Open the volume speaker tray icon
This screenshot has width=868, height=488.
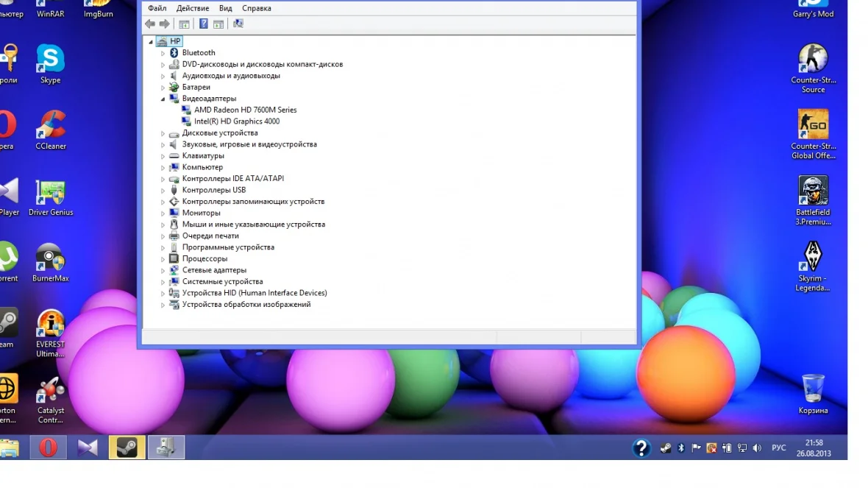(758, 448)
